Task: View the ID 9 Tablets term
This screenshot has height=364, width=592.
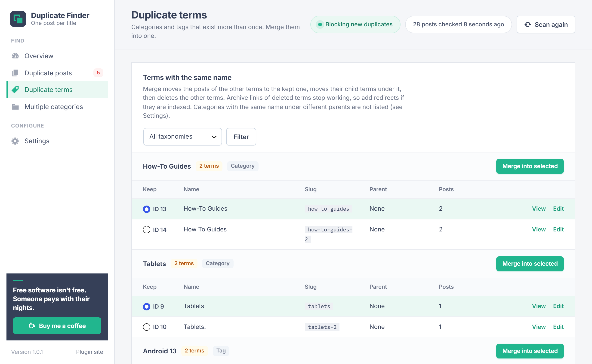Action: 539,306
